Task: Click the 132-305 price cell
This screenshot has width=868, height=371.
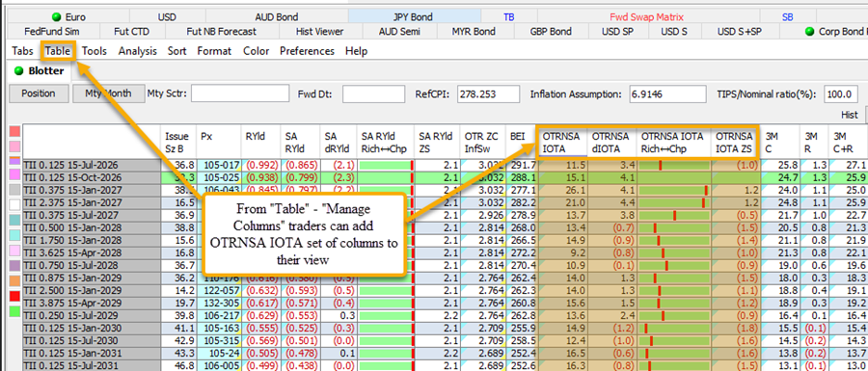Action: (219, 303)
